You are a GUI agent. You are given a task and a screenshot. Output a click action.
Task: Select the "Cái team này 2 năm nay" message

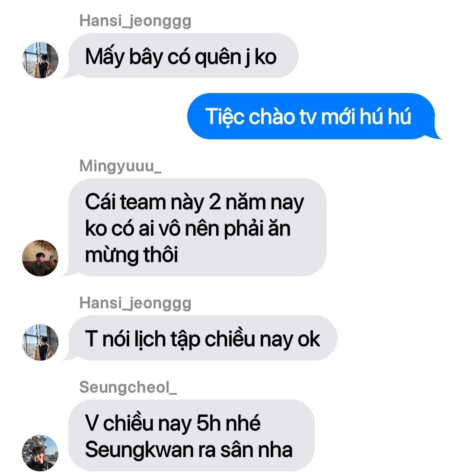pos(195,227)
